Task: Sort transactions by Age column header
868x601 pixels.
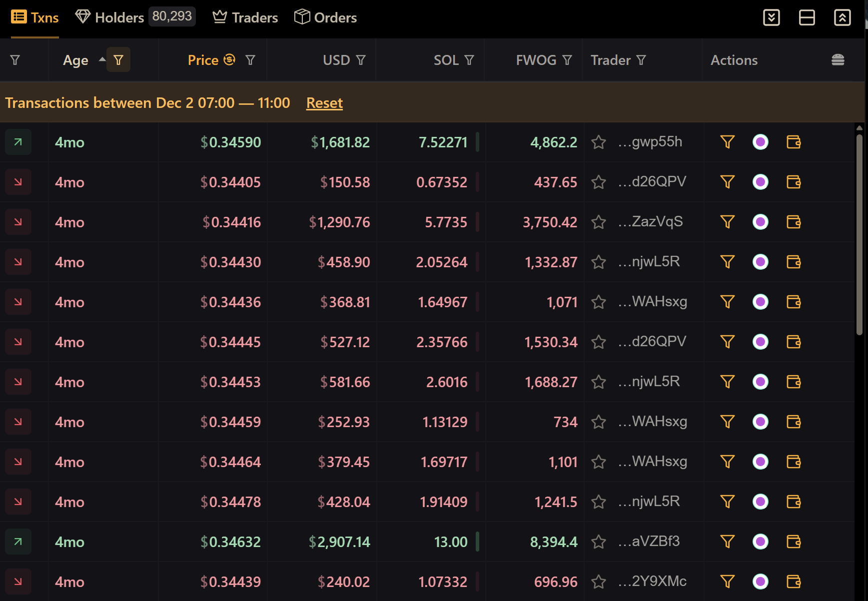Action: click(75, 60)
